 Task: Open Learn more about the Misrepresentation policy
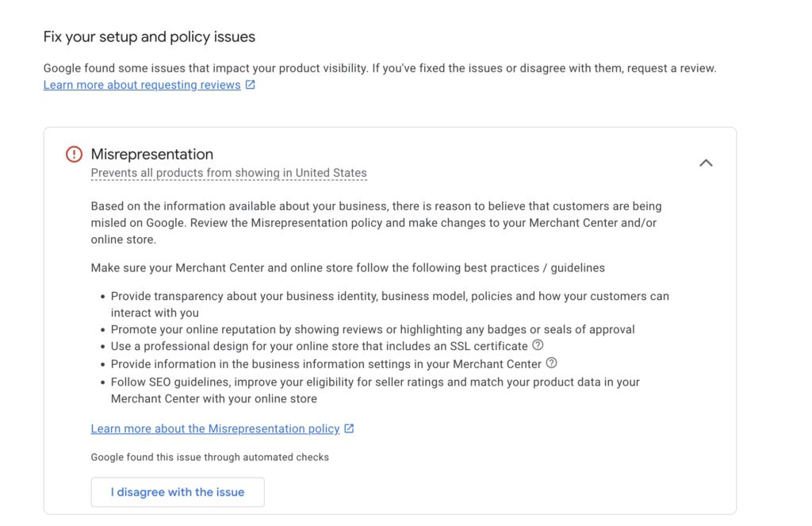coord(215,428)
